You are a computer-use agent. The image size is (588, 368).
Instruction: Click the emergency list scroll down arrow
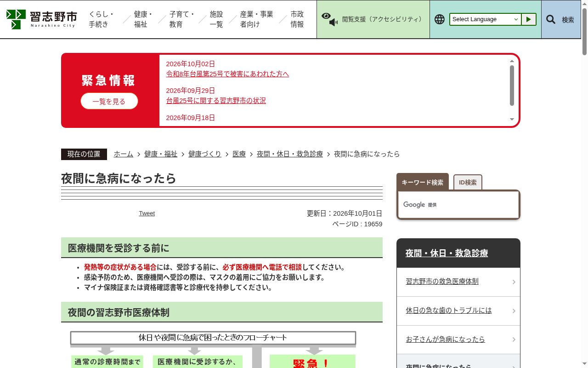tap(512, 120)
